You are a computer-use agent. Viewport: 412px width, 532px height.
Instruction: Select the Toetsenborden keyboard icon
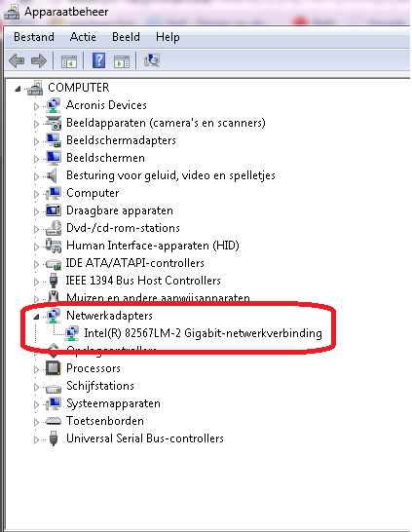coord(54,421)
